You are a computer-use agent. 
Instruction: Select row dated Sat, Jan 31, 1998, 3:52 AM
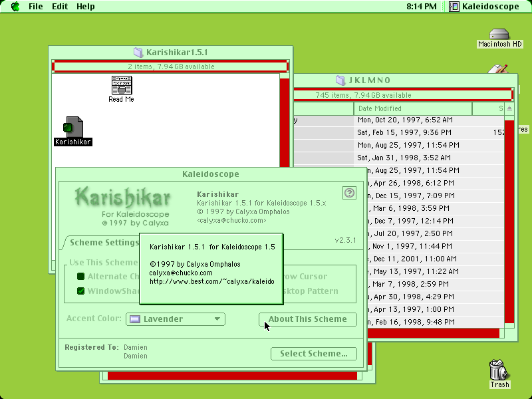pyautogui.click(x=399, y=158)
